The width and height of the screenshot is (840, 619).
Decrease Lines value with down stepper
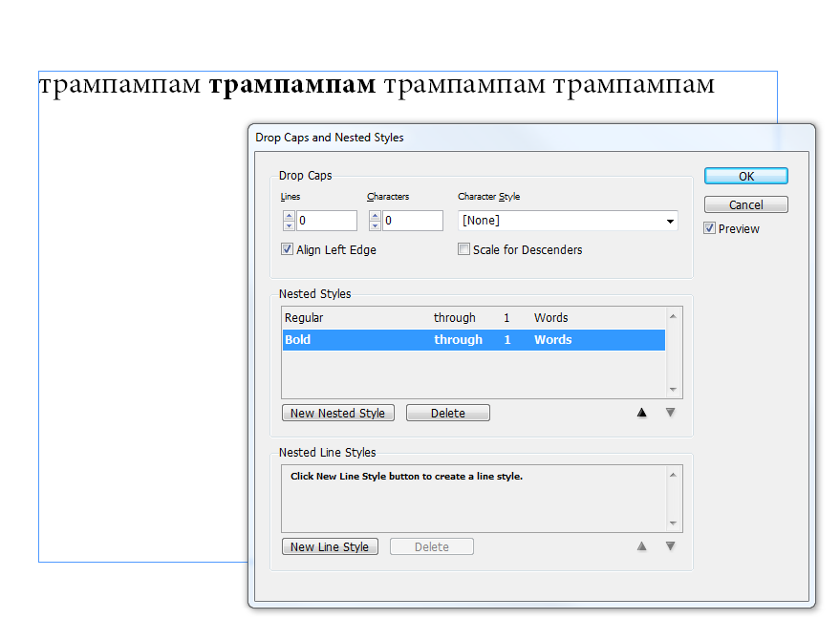(289, 226)
